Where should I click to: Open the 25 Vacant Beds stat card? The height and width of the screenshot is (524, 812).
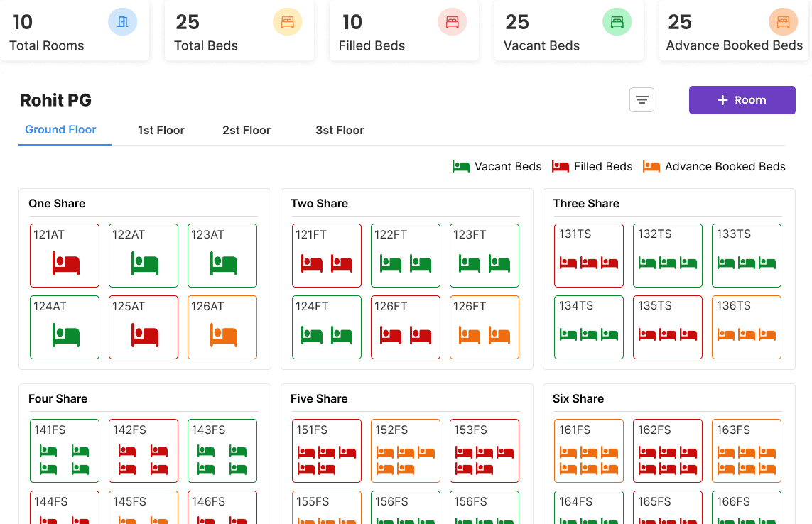coord(568,31)
